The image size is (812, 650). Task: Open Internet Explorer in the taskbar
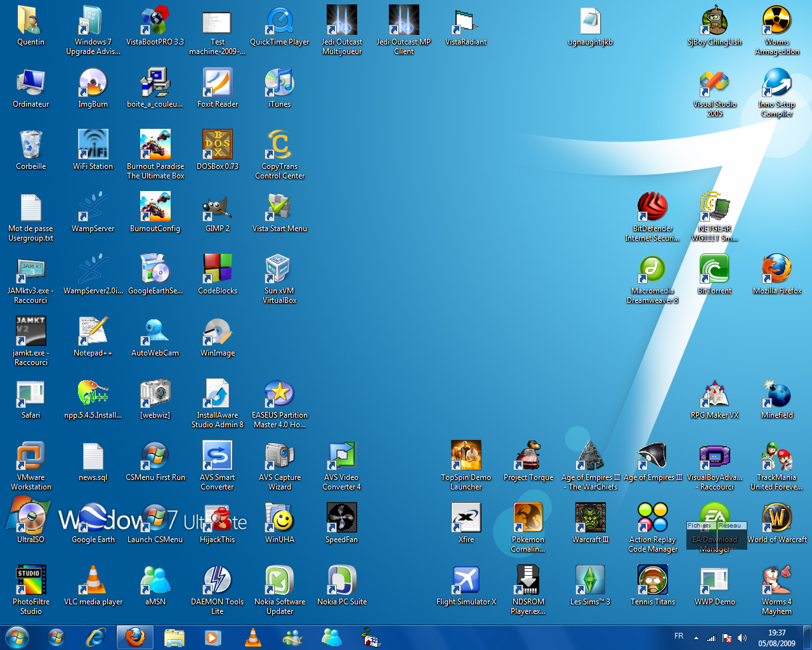tap(96, 637)
